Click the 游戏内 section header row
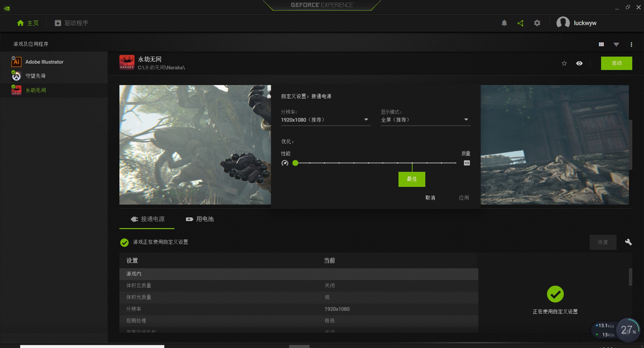 click(x=299, y=274)
